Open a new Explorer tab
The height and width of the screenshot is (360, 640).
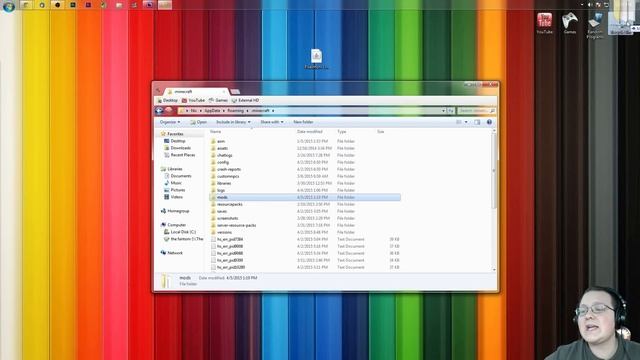tap(235, 91)
